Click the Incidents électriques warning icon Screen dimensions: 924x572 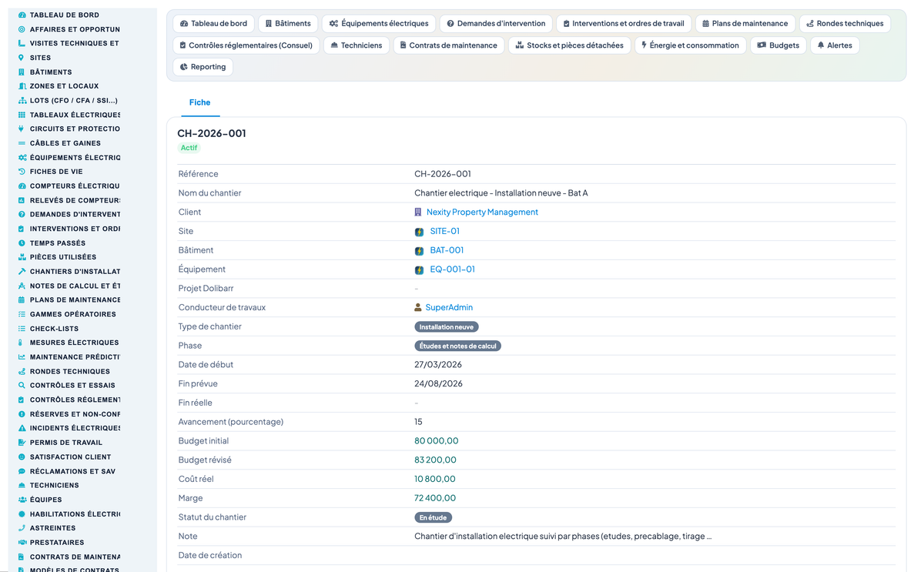tap(22, 428)
